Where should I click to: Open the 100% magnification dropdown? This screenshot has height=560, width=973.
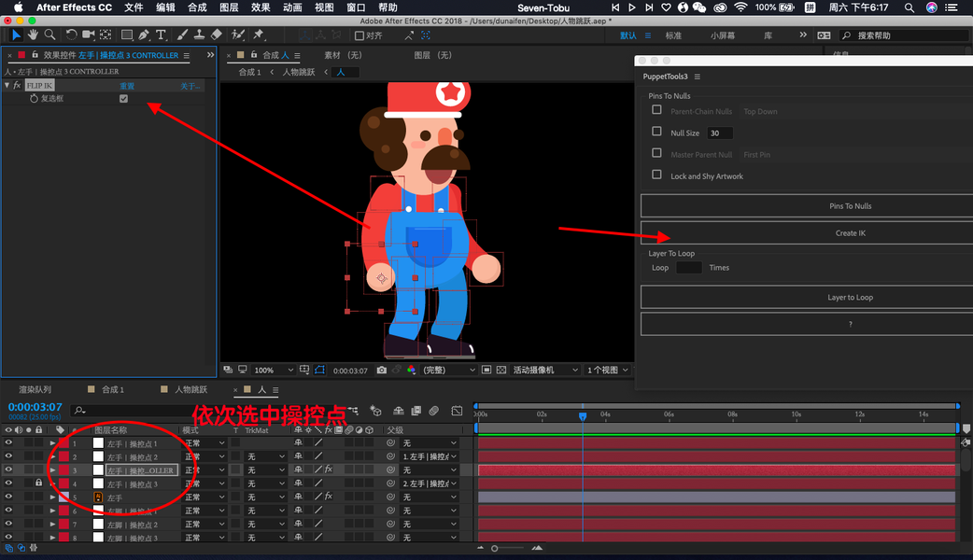point(274,371)
